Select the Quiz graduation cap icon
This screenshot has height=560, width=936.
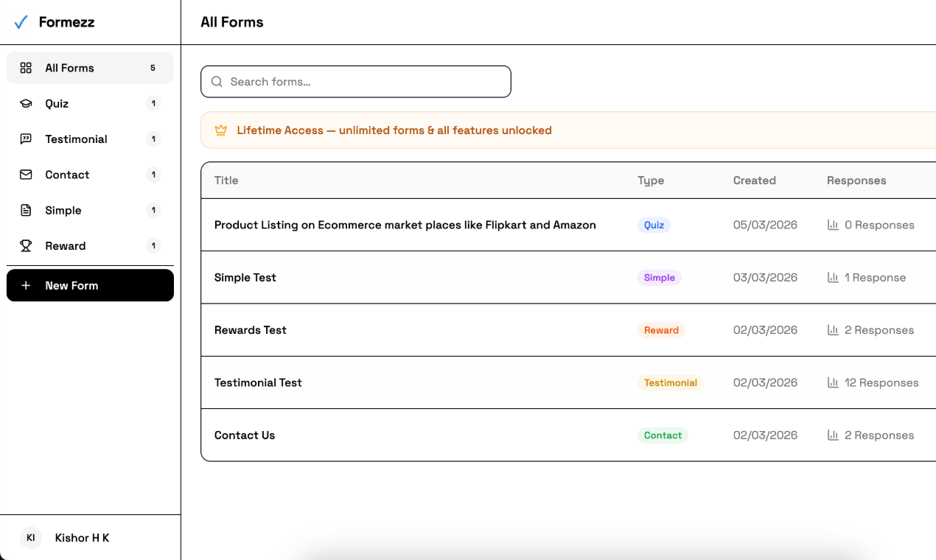[26, 103]
